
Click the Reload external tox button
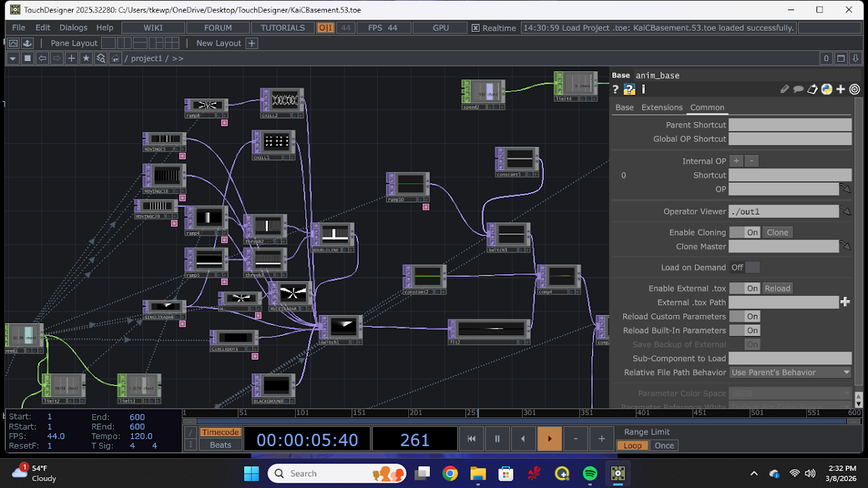[x=777, y=288]
